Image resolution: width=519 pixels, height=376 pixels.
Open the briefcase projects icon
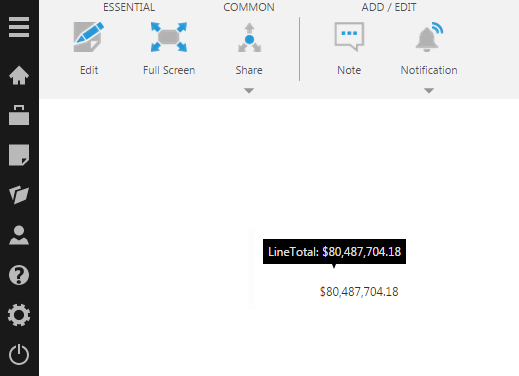pos(19,115)
